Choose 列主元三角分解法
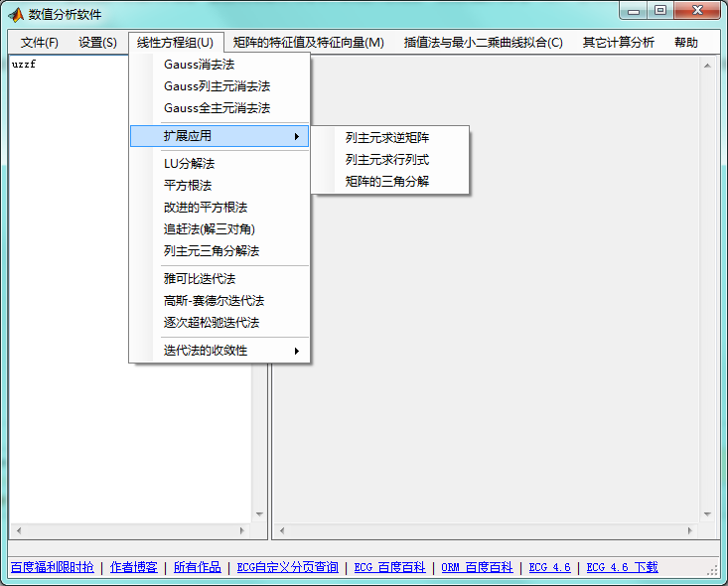The height and width of the screenshot is (586, 728). tap(219, 250)
